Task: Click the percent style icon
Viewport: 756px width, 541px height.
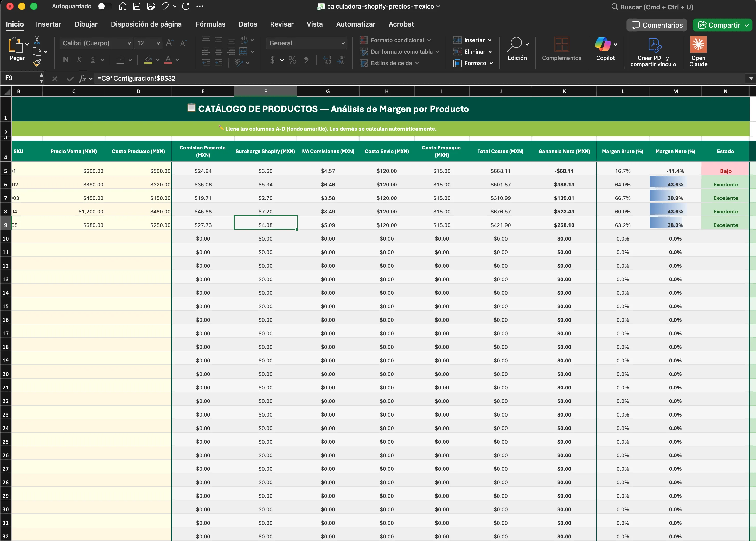Action: [292, 60]
